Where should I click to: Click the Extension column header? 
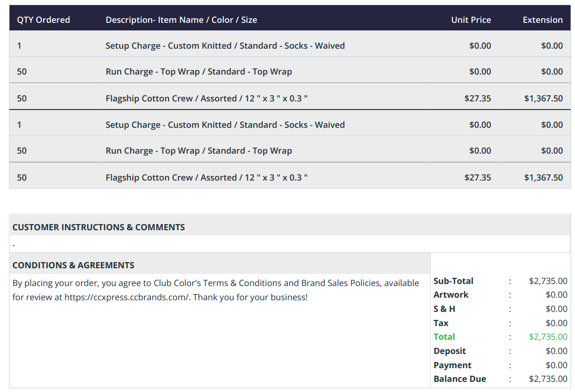click(543, 20)
